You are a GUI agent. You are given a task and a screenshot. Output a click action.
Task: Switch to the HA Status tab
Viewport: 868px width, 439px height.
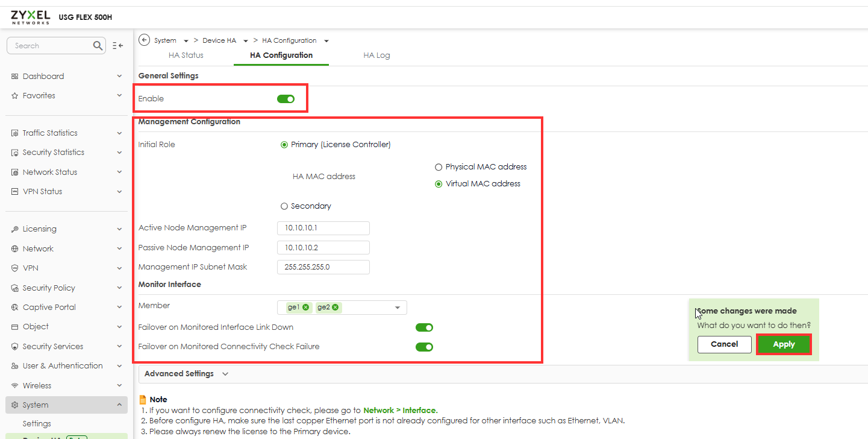click(x=186, y=55)
